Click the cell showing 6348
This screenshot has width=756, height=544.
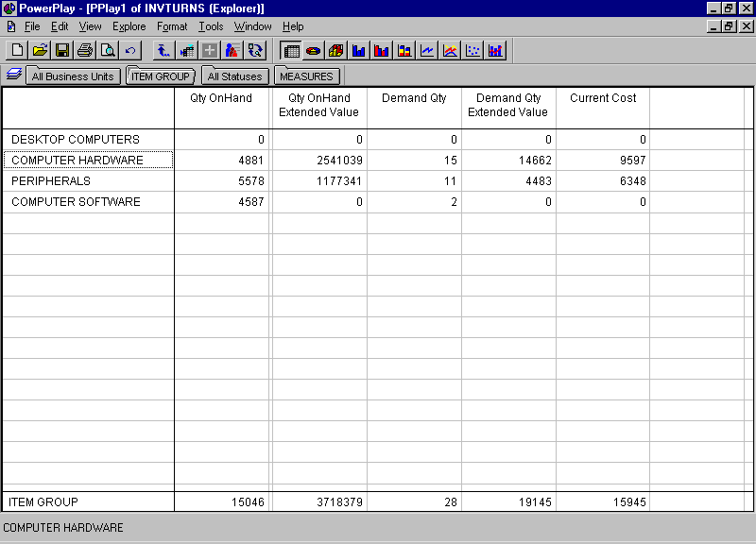coord(603,180)
